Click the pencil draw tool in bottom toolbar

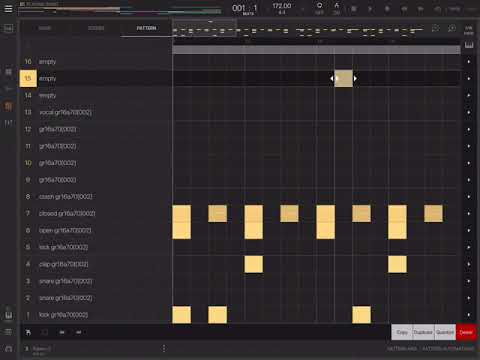pos(28,332)
